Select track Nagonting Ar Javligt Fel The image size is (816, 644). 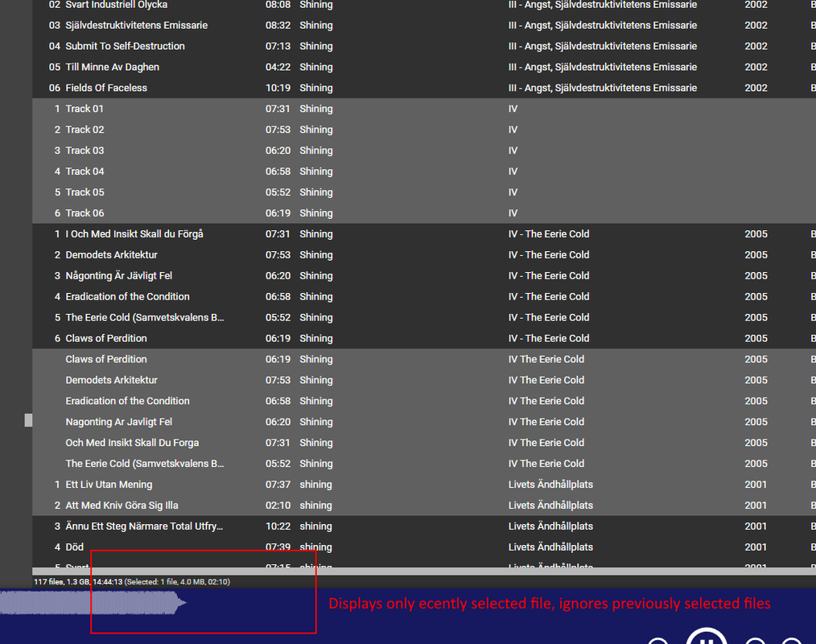tap(424, 422)
